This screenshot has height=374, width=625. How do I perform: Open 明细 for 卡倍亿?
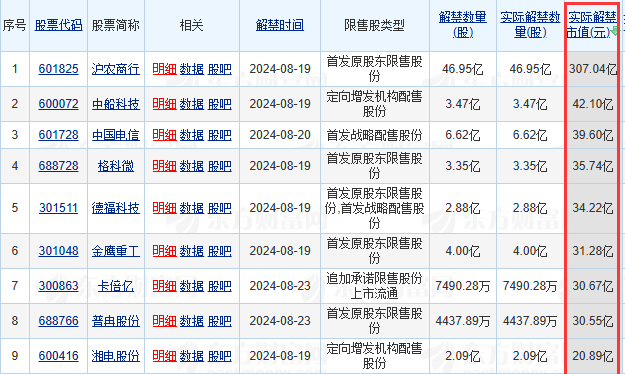[x=164, y=286]
